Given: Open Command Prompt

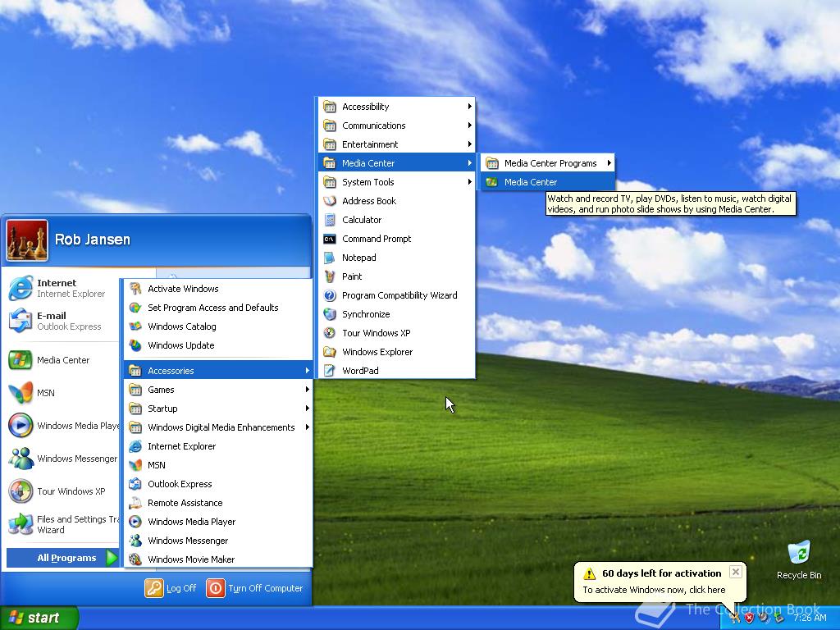Looking at the screenshot, I should (x=396, y=239).
